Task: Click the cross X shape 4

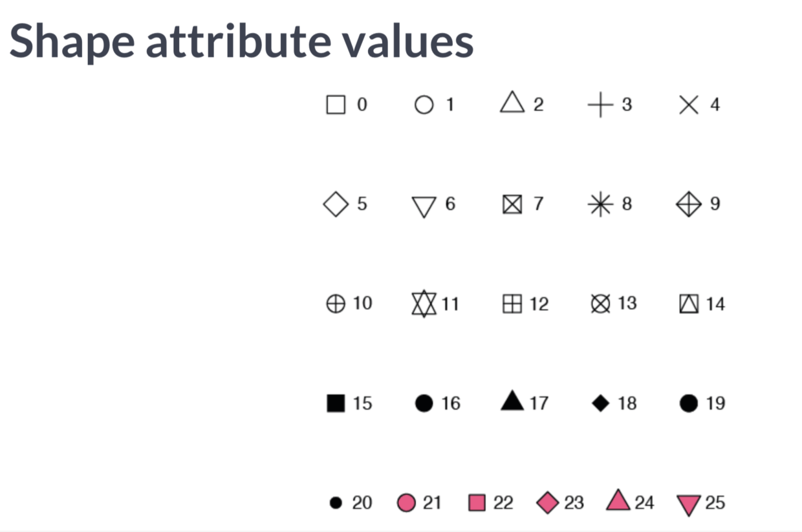Action: pyautogui.click(x=689, y=105)
